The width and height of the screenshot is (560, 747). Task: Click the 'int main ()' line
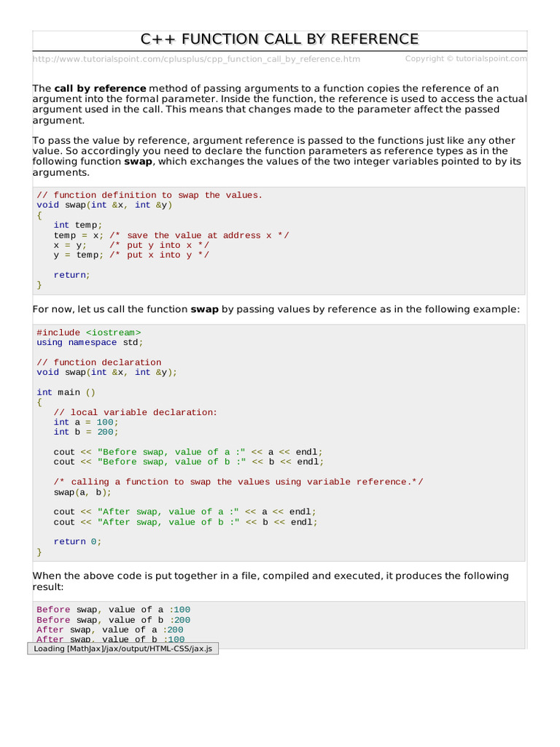(x=66, y=392)
